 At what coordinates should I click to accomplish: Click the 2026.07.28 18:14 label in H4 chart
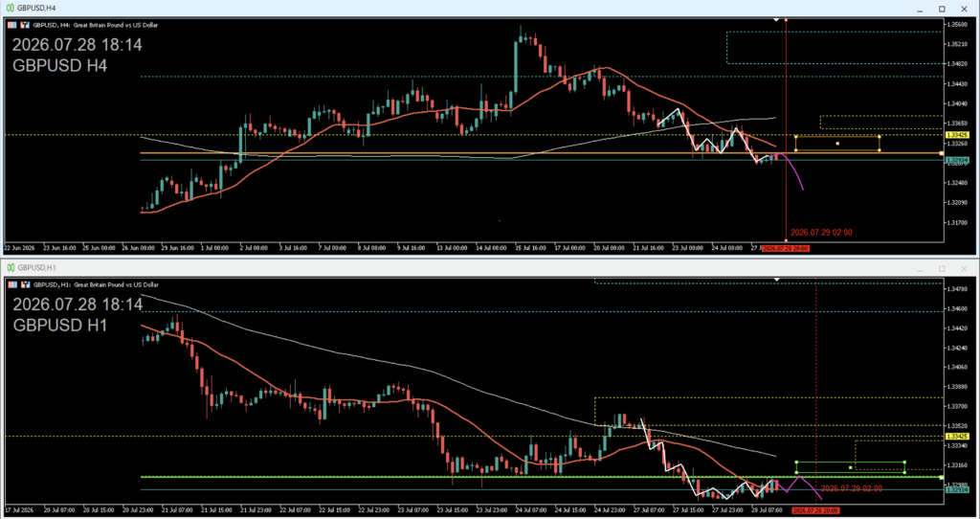(78, 45)
